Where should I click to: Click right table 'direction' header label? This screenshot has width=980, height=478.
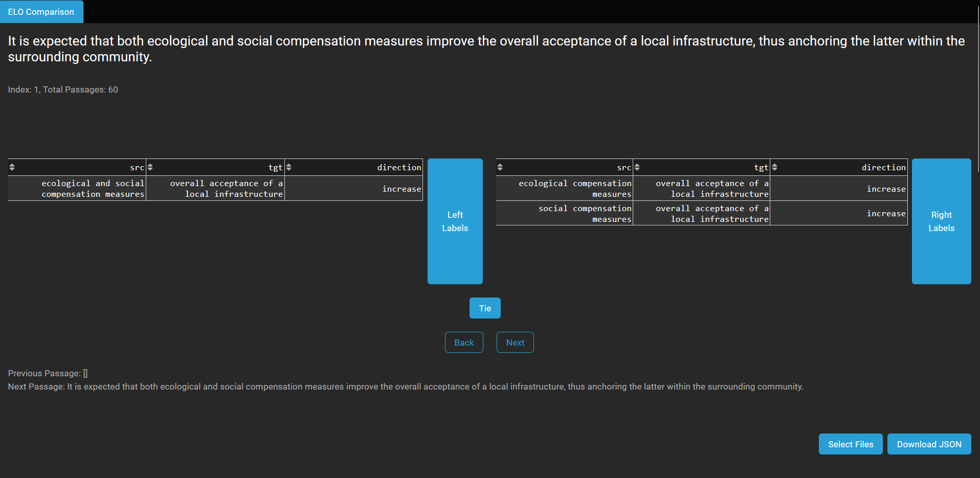[883, 167]
